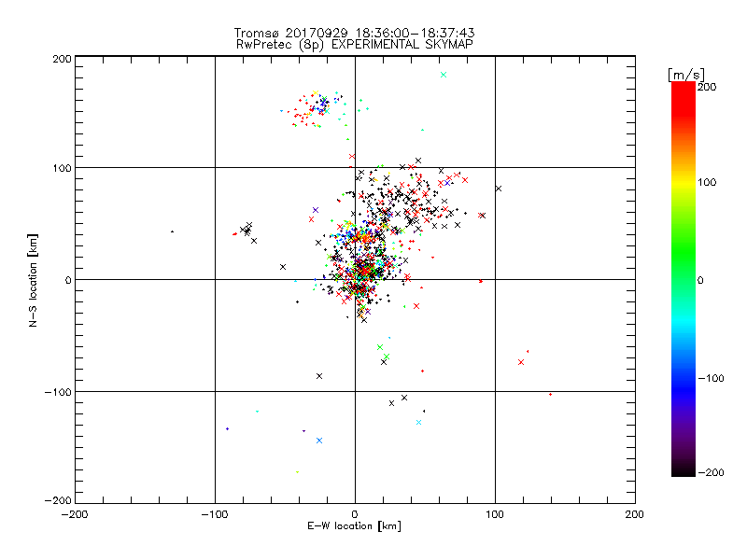This screenshot has width=747, height=560.
Task: Click the 'E-W location [km]' axis label
Action: [354, 526]
